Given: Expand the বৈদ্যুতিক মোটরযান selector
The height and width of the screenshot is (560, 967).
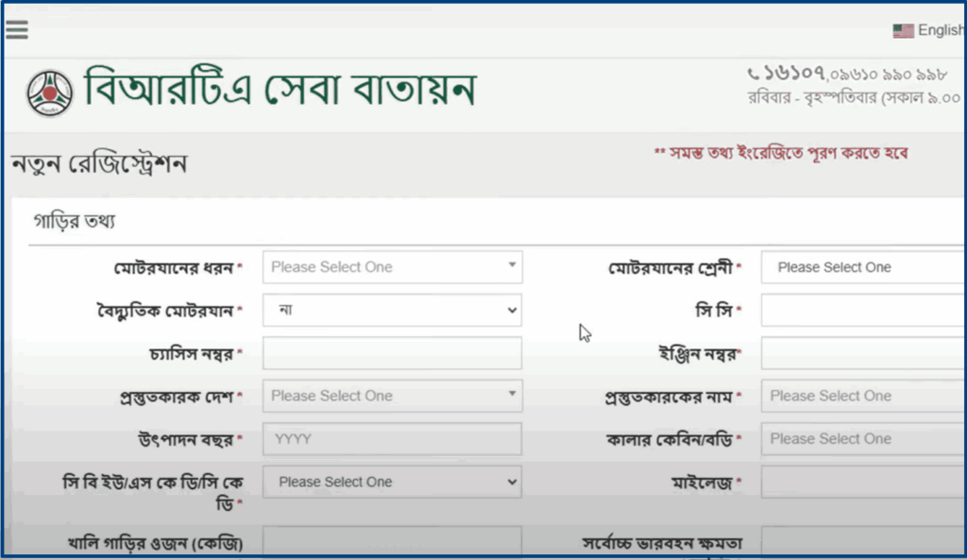Looking at the screenshot, I should point(392,310).
